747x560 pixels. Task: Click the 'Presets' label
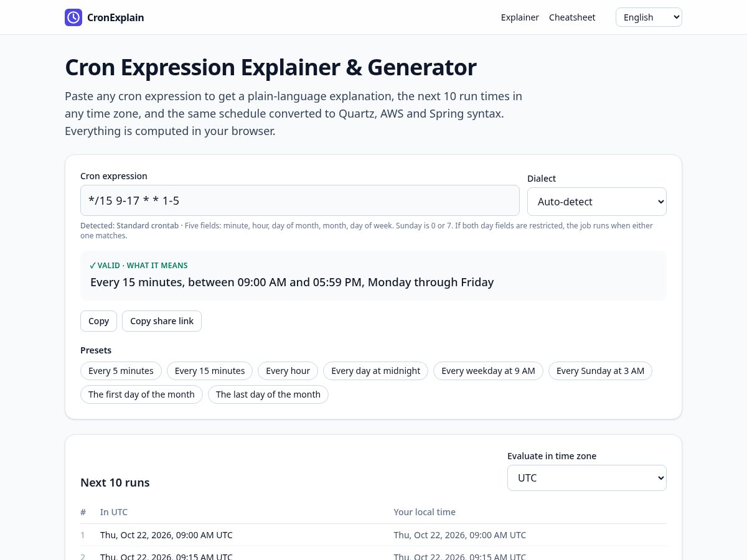pyautogui.click(x=96, y=350)
